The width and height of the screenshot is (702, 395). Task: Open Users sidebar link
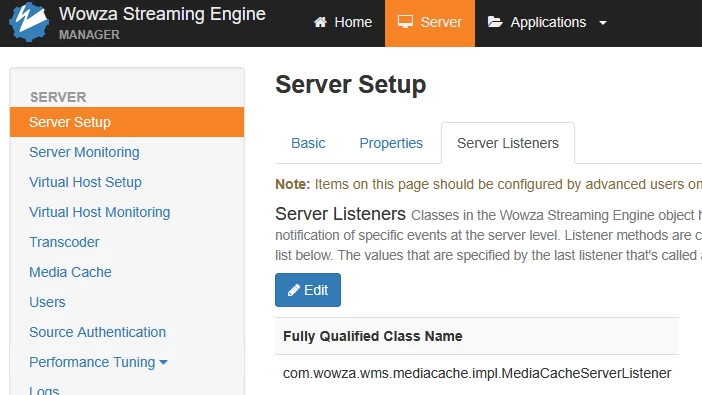pyautogui.click(x=47, y=302)
